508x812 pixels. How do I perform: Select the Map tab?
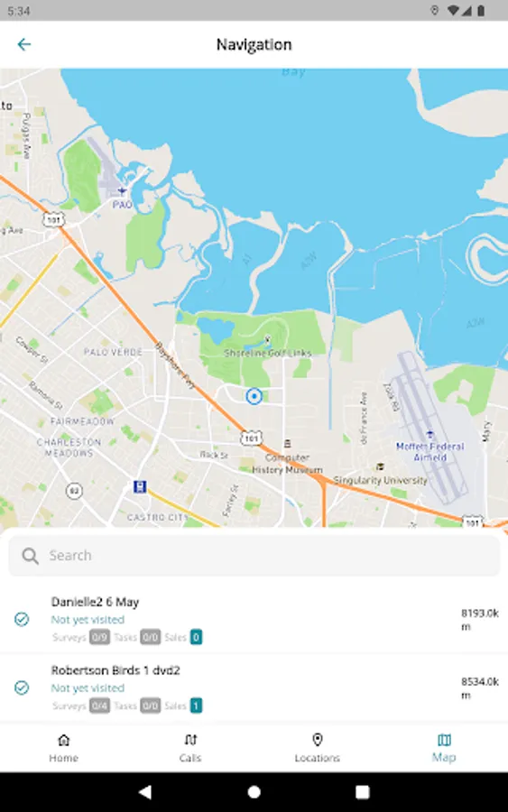(x=444, y=748)
